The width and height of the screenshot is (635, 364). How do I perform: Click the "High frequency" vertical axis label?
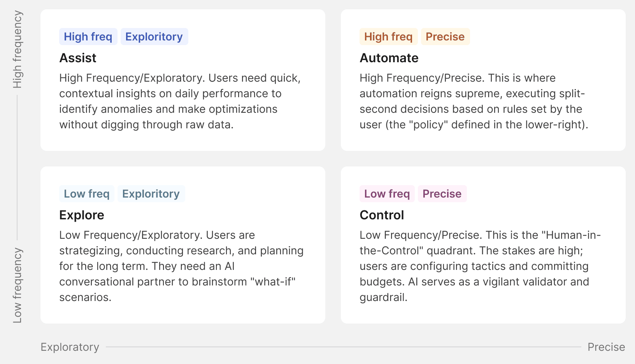[x=18, y=49]
